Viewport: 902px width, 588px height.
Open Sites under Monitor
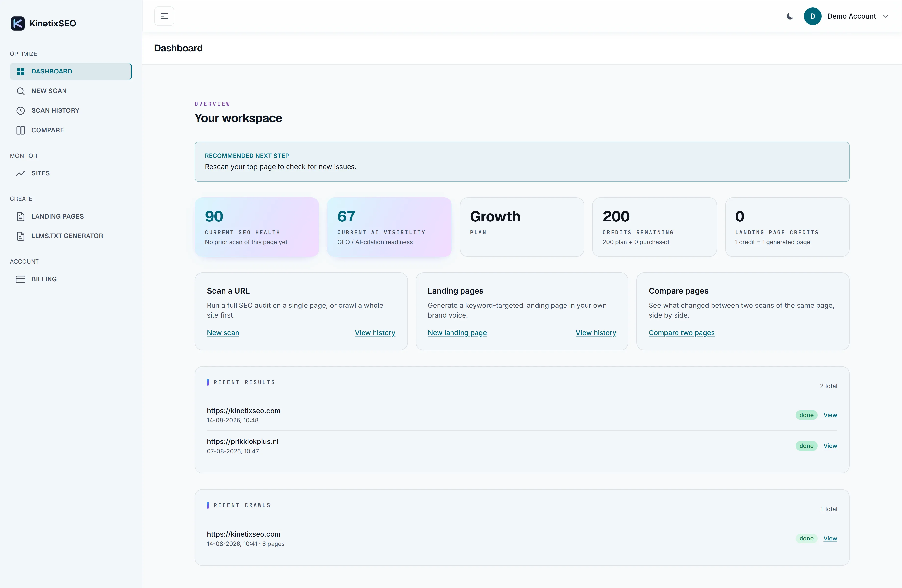[x=71, y=173]
